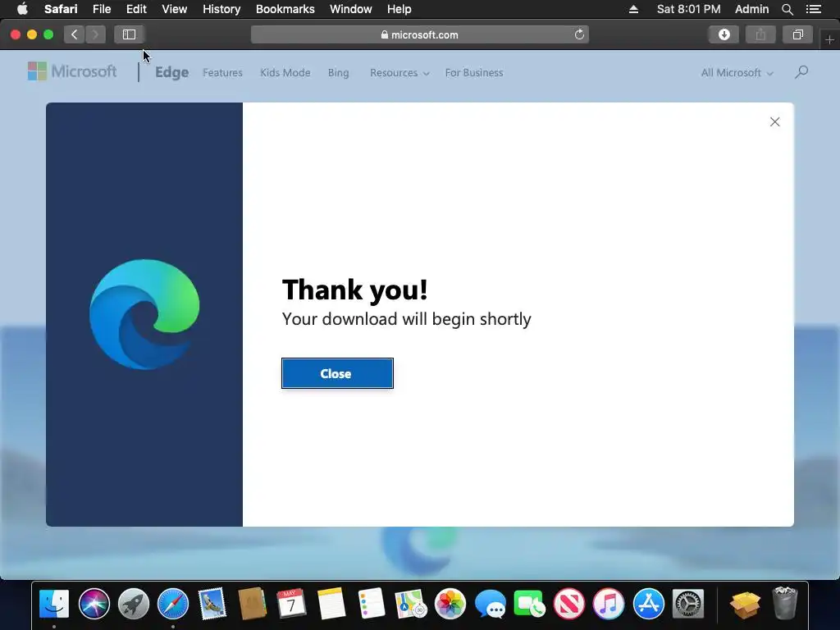Click the Sat 8:01 PM clock
This screenshot has width=840, height=630.
click(688, 9)
